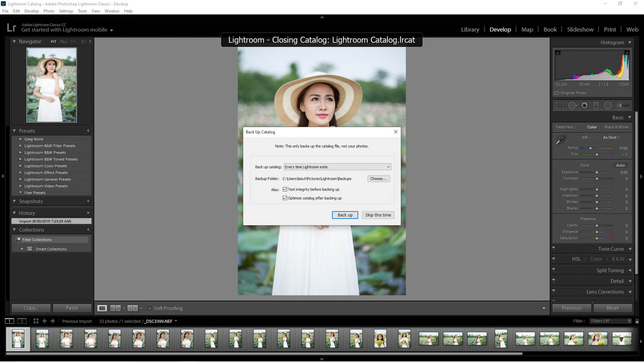Disable Optimize catalog after backing up
Screen dimensions: 644x362
point(285,198)
